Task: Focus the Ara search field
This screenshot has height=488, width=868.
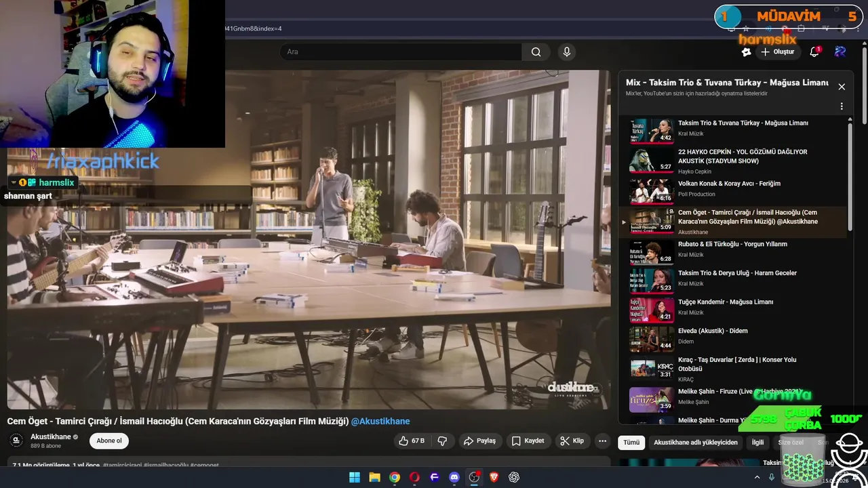Action: click(401, 52)
